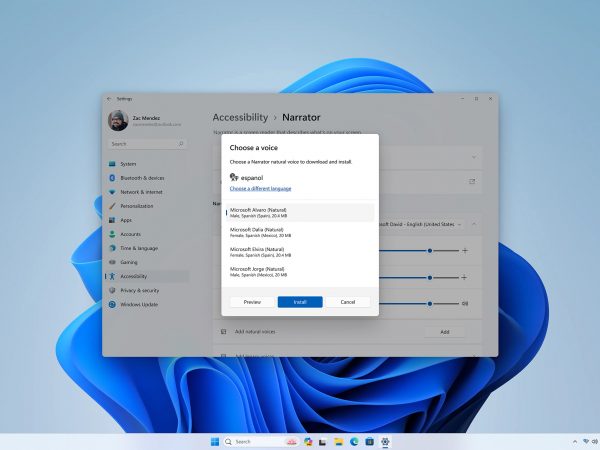600x450 pixels.
Task: Select Microsoft Jorge (Natural) voice
Action: click(x=300, y=272)
